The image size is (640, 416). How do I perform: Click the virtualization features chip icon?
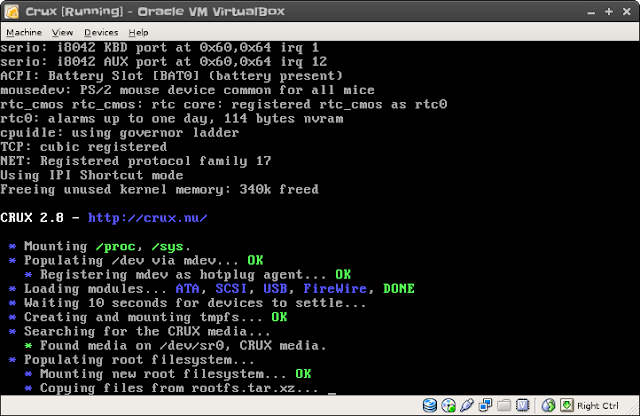[x=522, y=405]
